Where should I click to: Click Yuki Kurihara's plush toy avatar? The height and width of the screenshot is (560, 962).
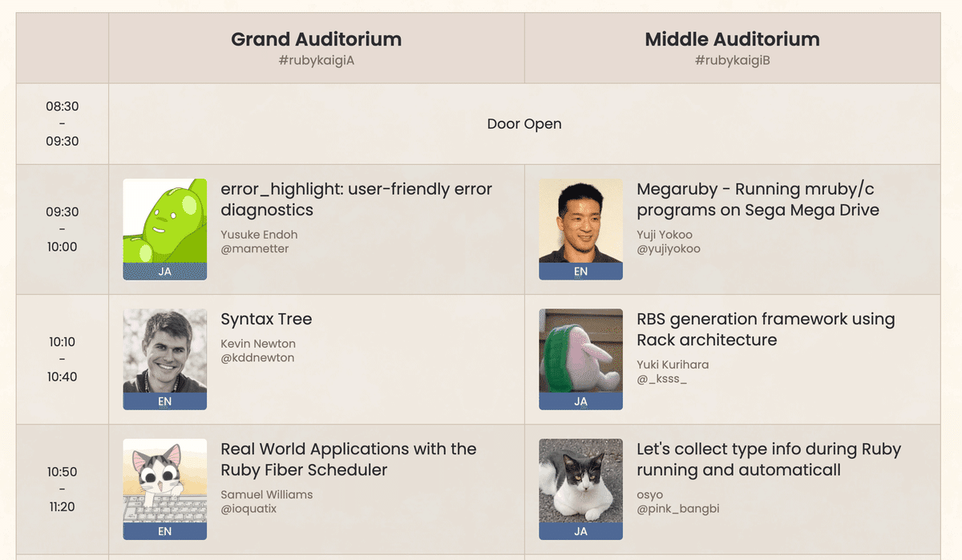(580, 351)
